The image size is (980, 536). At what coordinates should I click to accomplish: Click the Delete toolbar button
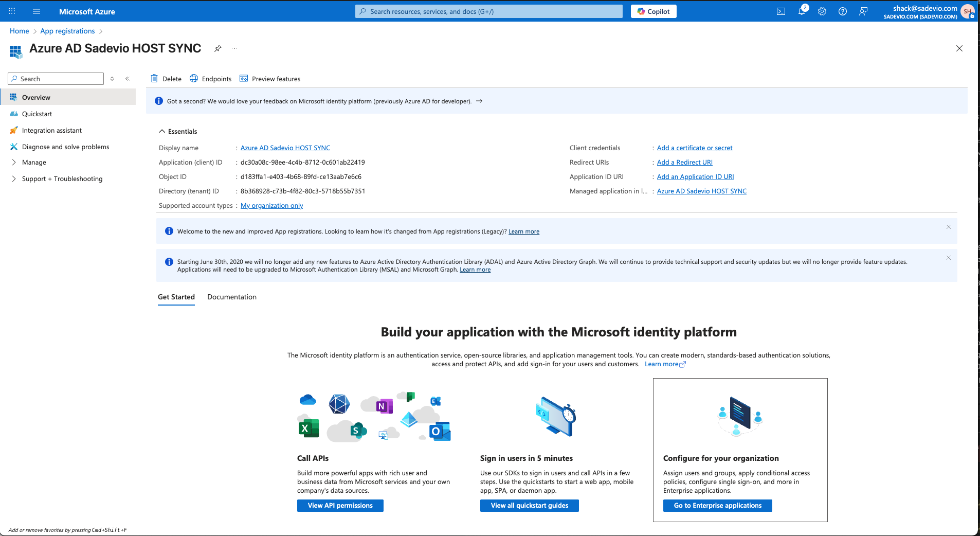coord(166,79)
